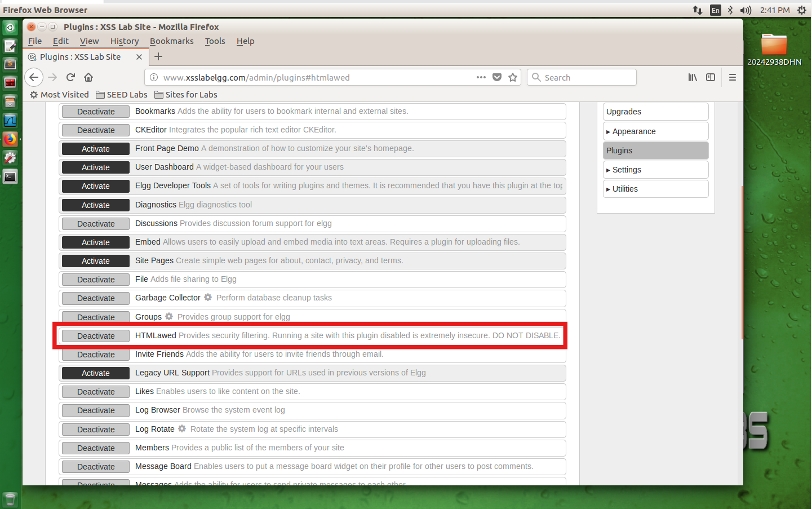Open Terminal from the Ubuntu launcher

click(10, 177)
